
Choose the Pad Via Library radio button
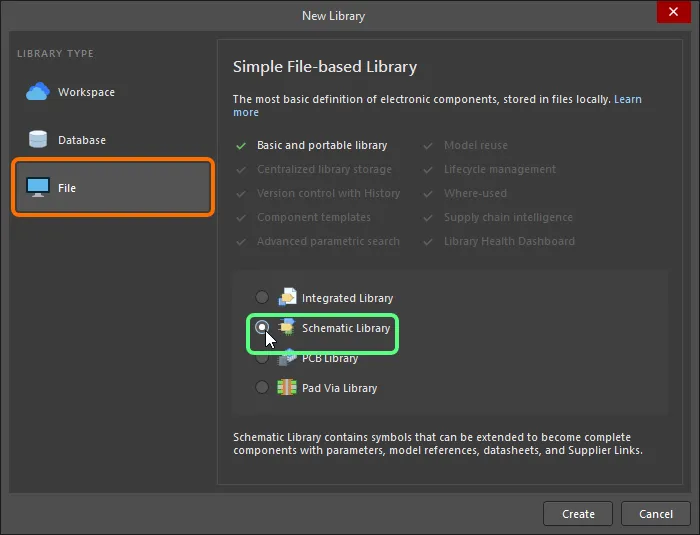point(262,387)
